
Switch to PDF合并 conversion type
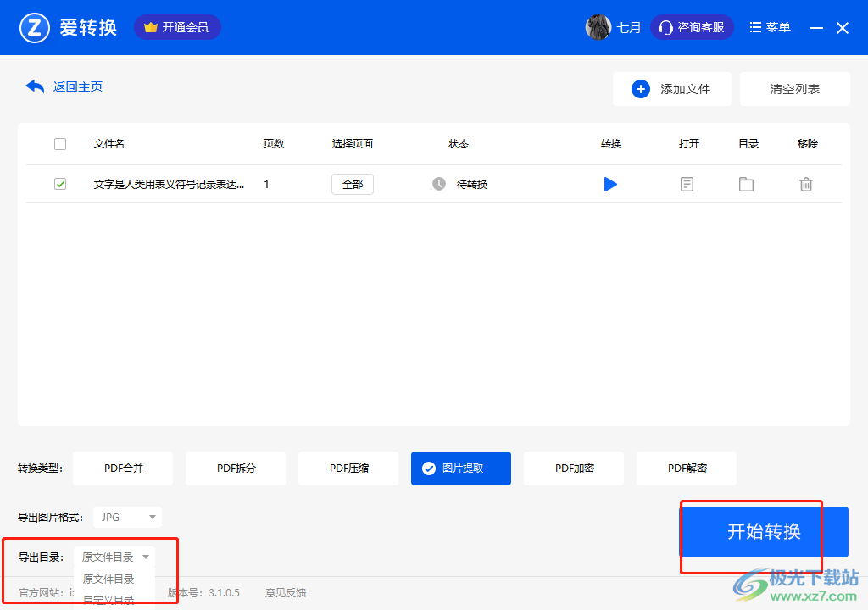(123, 469)
